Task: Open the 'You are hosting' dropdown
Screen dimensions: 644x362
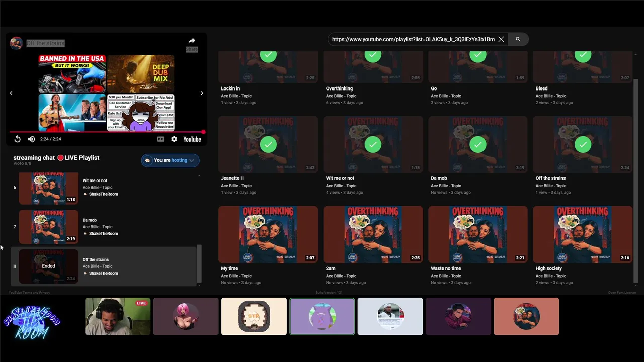Action: (171, 160)
